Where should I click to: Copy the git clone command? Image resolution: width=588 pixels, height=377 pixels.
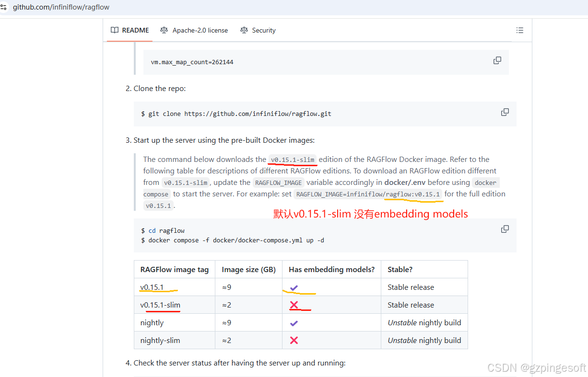(x=505, y=112)
